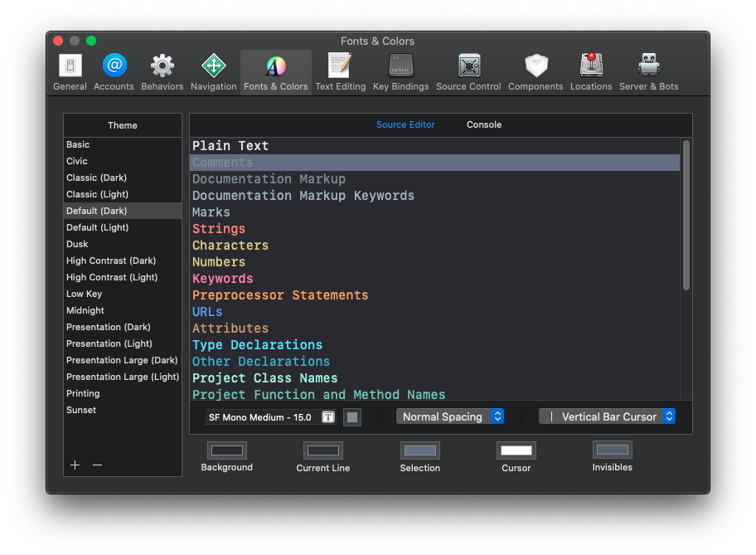Select the Other Declarations row
756x555 pixels.
(435, 362)
